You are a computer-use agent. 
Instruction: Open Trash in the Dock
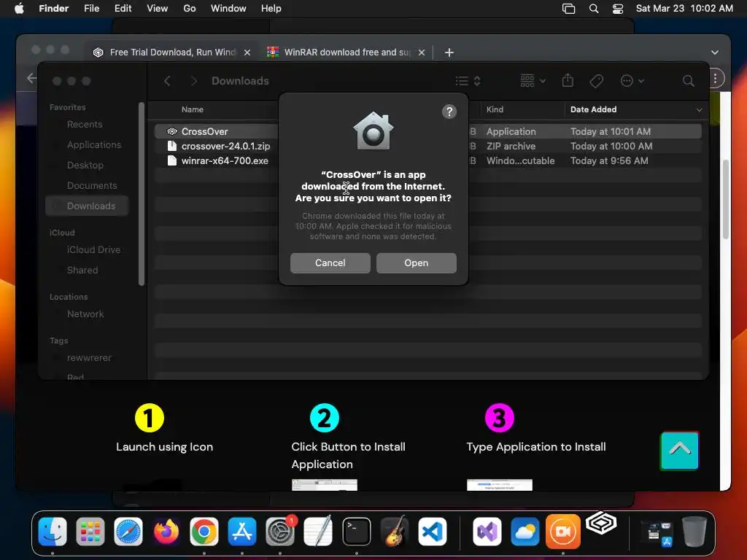coord(694,531)
